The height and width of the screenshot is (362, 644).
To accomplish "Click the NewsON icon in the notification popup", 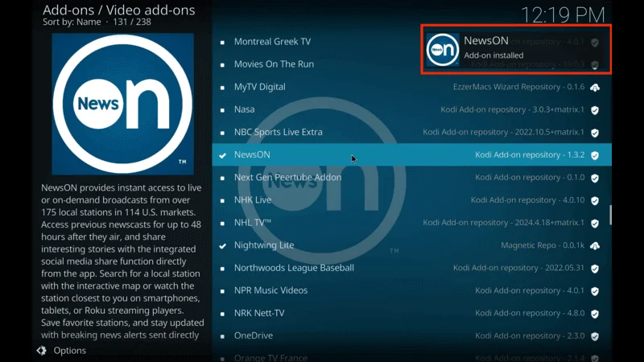I will pos(443,49).
